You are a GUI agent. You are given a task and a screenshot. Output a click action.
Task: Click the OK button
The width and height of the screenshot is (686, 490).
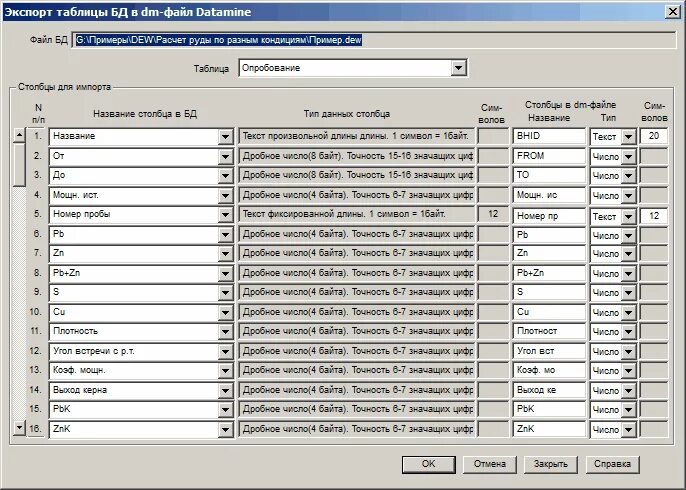(x=428, y=464)
